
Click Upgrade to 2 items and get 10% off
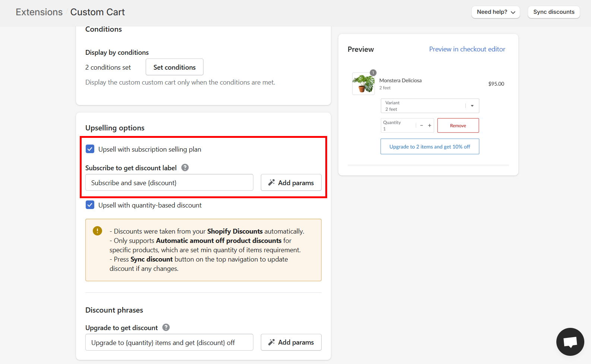coord(430,146)
